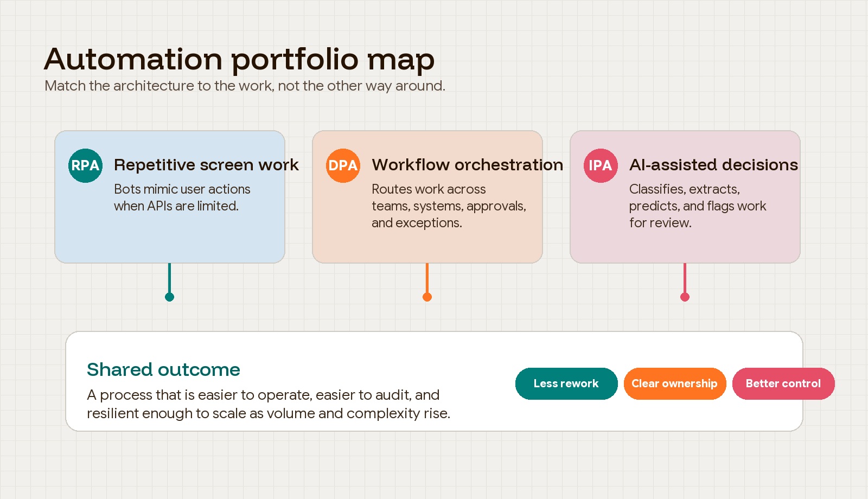Viewport: 868px width, 499px height.
Task: Click the pink connector dot under IPA card
Action: point(685,297)
